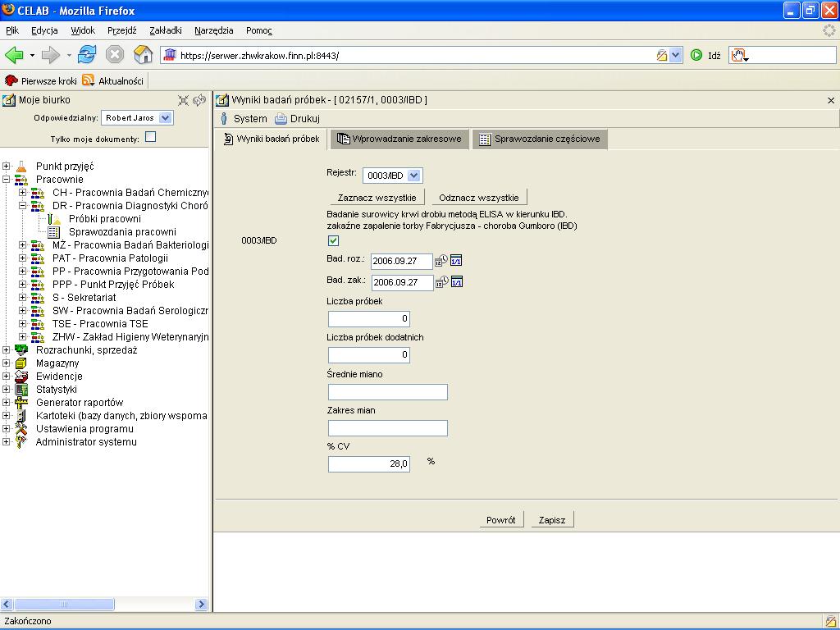The height and width of the screenshot is (630, 840).
Task: Click the Generator raportów icon
Action: tap(21, 402)
